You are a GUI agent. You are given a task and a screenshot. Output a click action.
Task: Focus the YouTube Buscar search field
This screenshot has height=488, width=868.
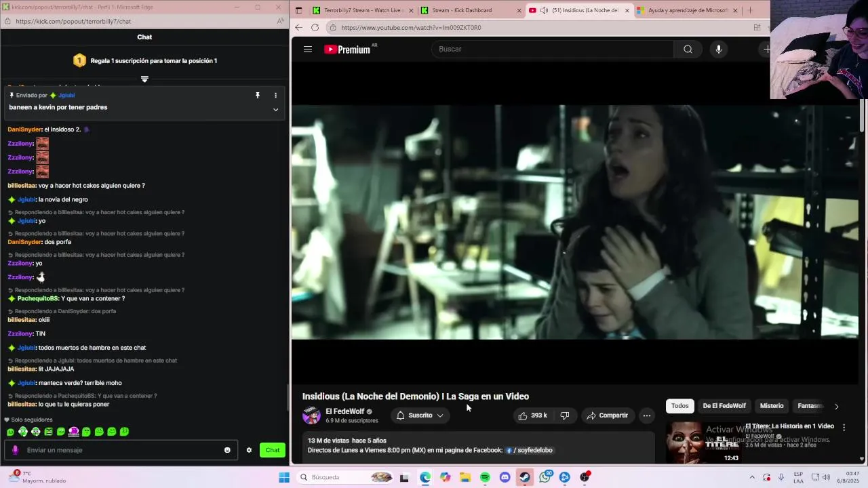[x=553, y=49]
